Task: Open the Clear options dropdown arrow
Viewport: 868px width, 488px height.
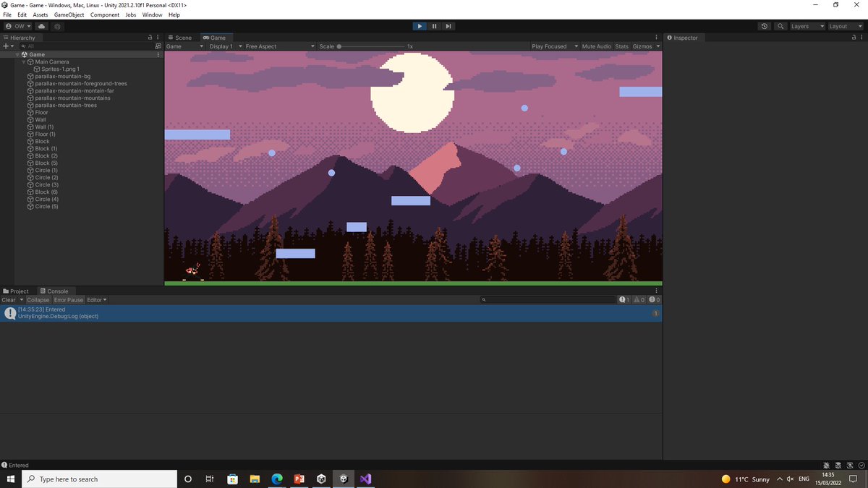Action: [x=22, y=300]
